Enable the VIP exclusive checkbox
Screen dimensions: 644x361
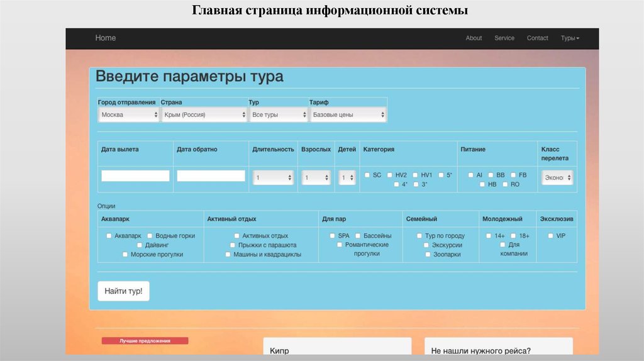[x=551, y=236]
